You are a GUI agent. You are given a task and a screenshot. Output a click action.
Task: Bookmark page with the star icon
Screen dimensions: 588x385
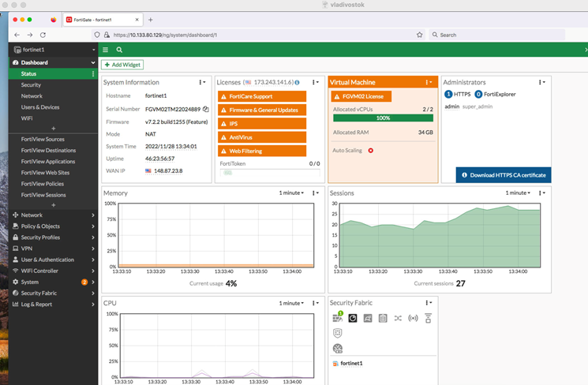coord(419,35)
